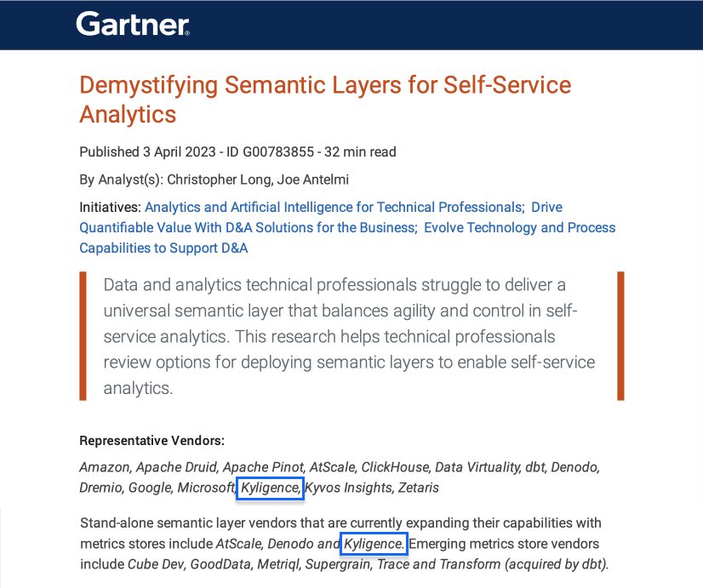Image resolution: width=703 pixels, height=588 pixels.
Task: Click the Representative Vendors heading
Action: [152, 441]
